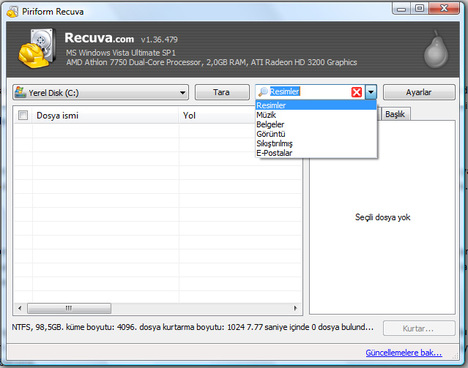This screenshot has height=368, width=468.
Task: Click the Kurtar... recover button
Action: [419, 328]
